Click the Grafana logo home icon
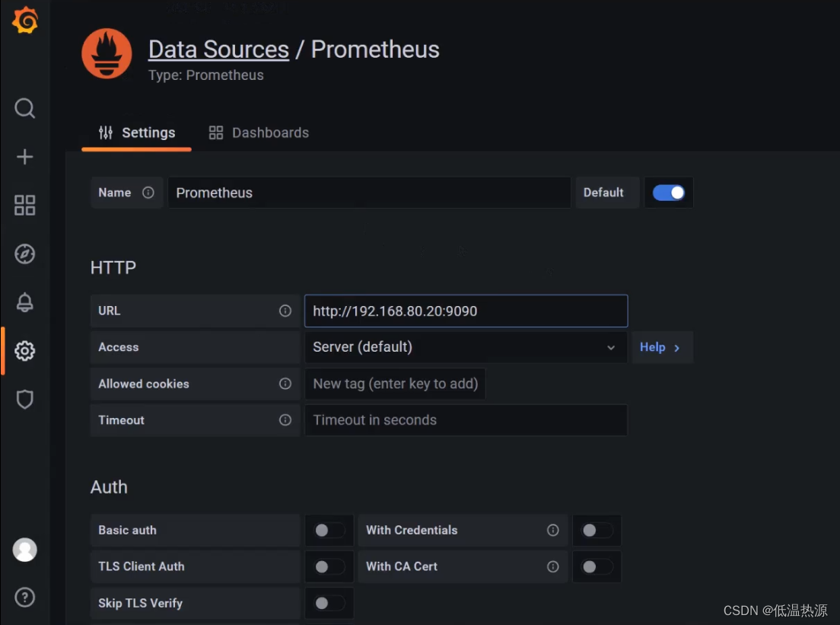The image size is (840, 625). point(25,21)
